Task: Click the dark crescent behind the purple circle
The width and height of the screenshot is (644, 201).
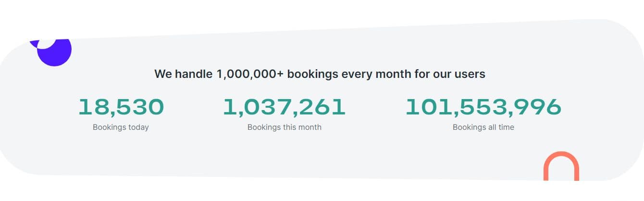Action: (x=33, y=43)
